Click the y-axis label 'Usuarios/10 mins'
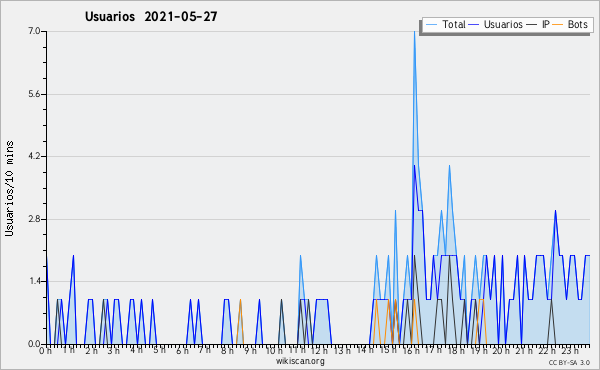The width and height of the screenshot is (600, 370). (9, 188)
